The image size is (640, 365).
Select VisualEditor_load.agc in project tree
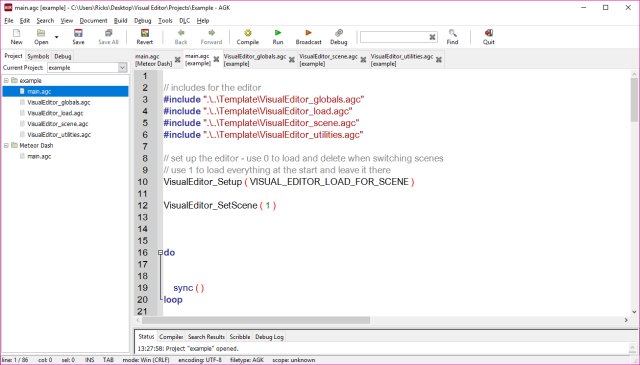[x=55, y=113]
